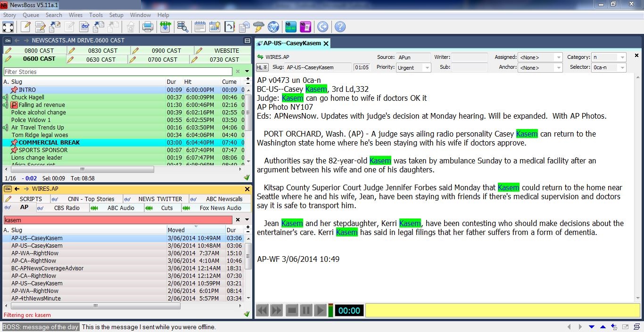Viewport: 644px width, 332px height.
Task: Switch to the NEWS TWITTER tab
Action: [156, 199]
